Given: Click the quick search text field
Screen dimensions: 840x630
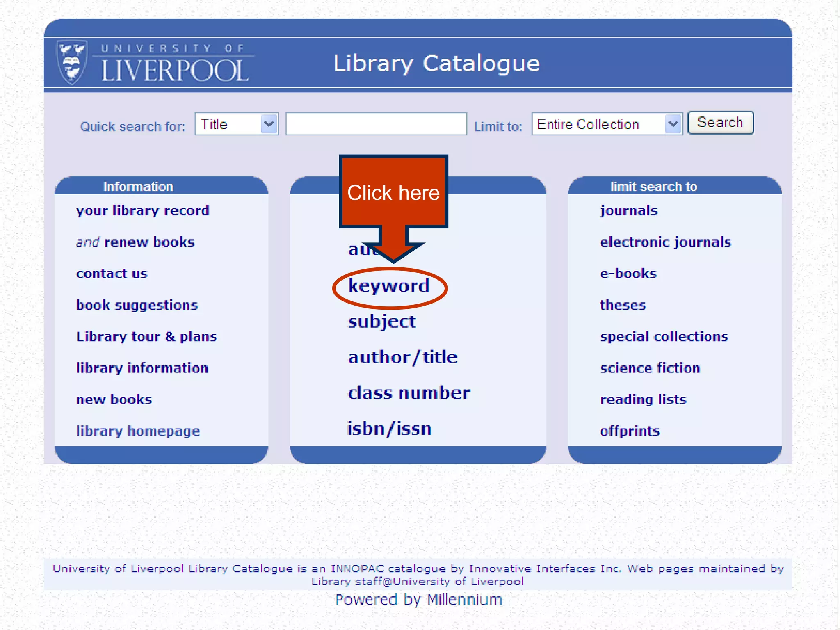Looking at the screenshot, I should (x=376, y=124).
